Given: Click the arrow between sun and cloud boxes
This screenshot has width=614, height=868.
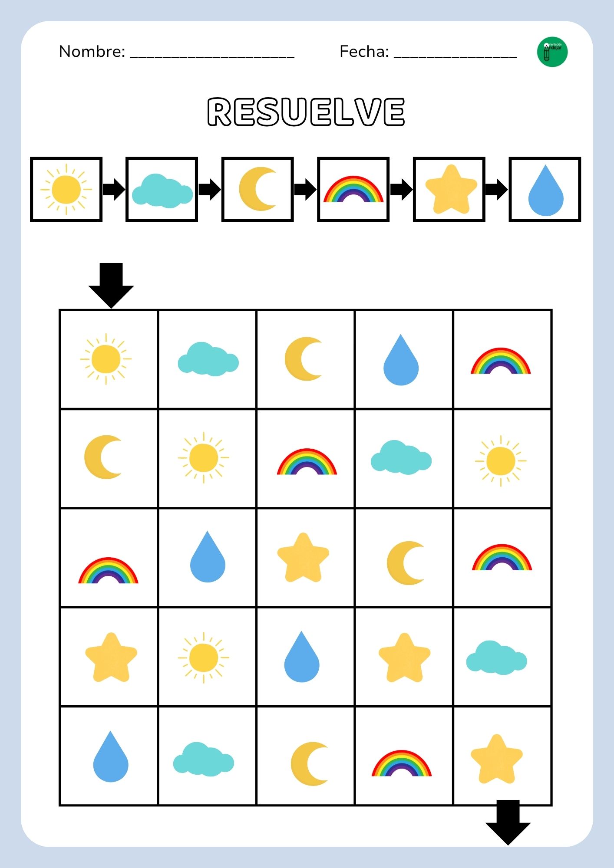Looking at the screenshot, I should coord(114,189).
